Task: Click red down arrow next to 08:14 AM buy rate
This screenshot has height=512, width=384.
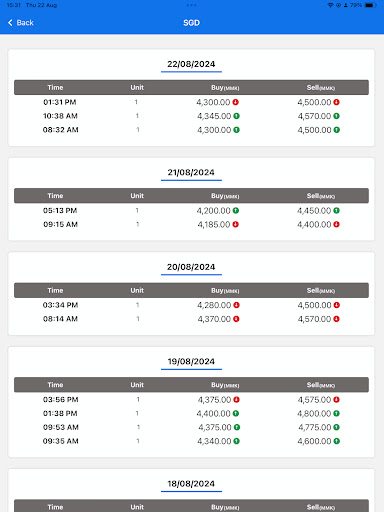Action: (x=236, y=319)
